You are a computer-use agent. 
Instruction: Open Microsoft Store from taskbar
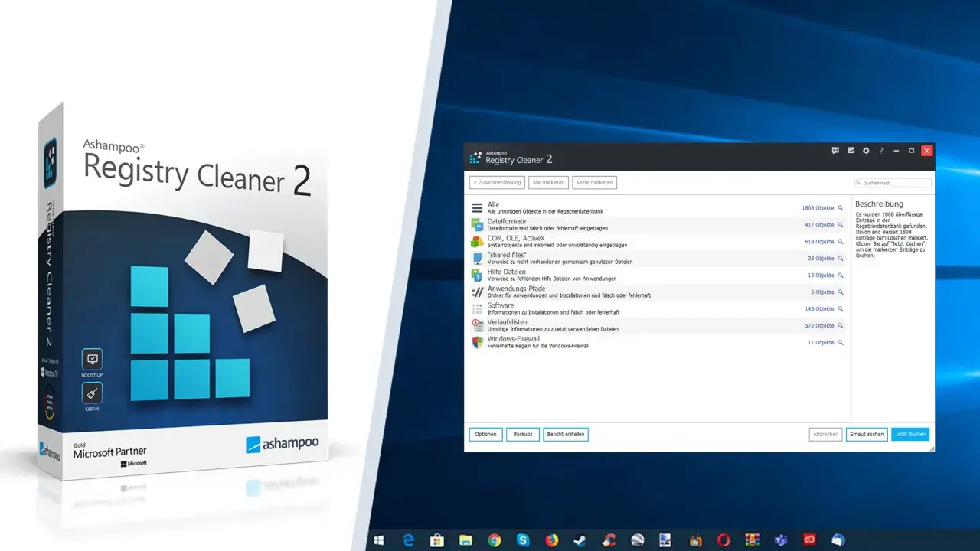[x=437, y=540]
